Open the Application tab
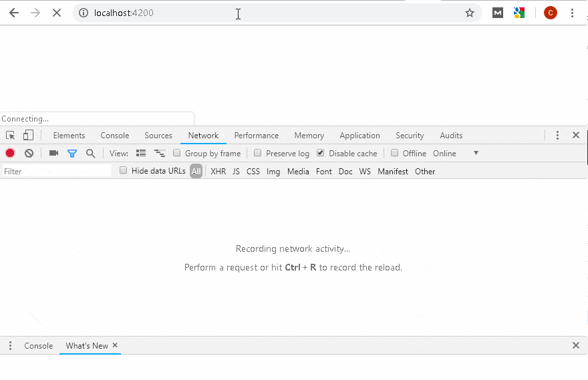This screenshot has width=588, height=380. coord(359,135)
